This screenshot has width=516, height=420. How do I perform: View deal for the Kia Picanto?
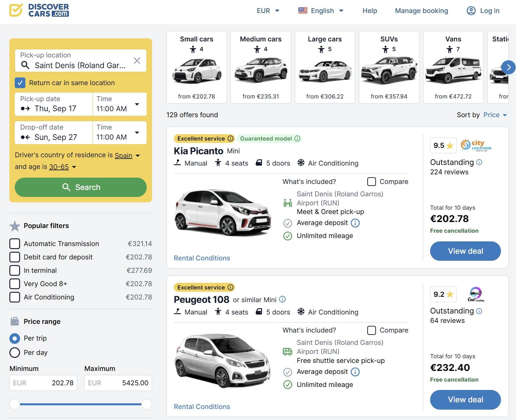pyautogui.click(x=465, y=251)
